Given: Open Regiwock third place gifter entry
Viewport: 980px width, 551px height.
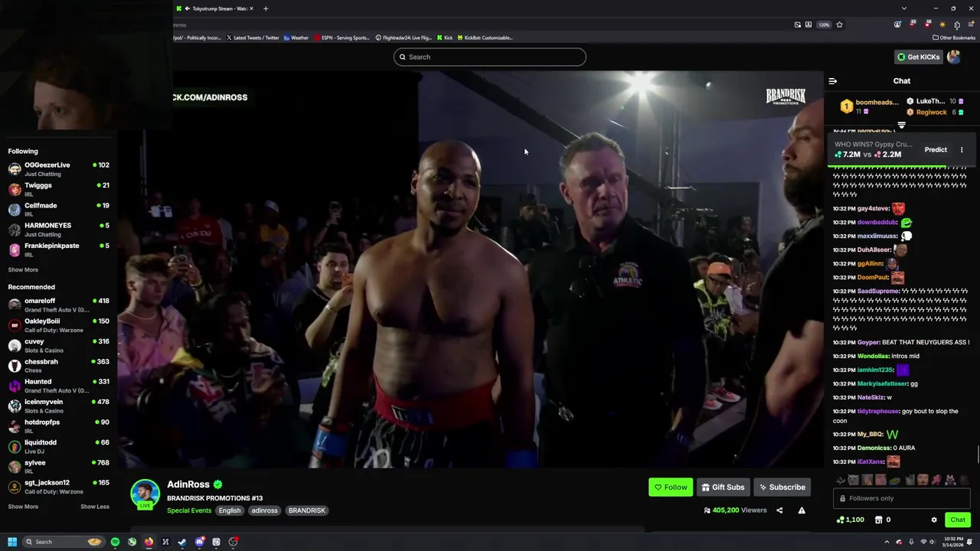Looking at the screenshot, I should [934, 112].
